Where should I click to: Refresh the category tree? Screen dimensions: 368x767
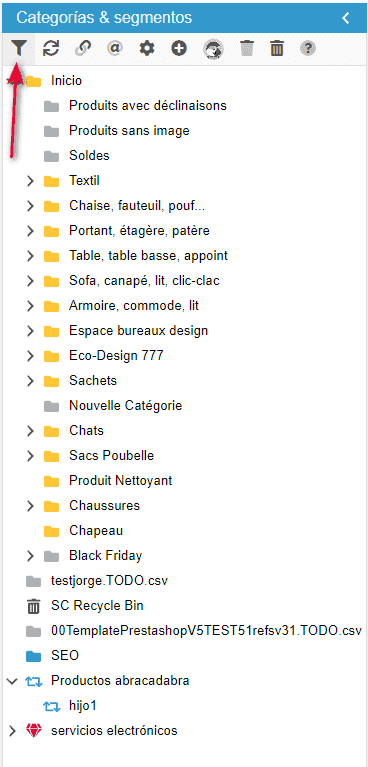pos(50,48)
